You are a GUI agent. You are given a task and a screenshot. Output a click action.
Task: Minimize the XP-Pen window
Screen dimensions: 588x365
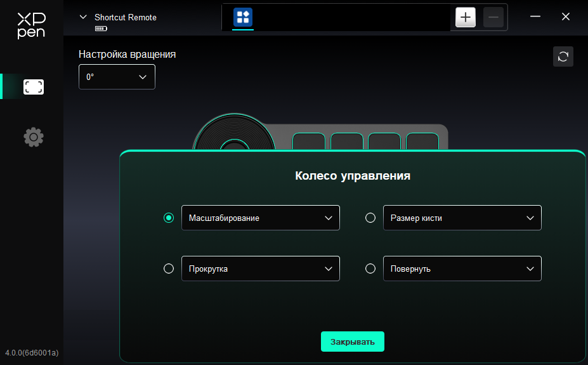point(535,17)
